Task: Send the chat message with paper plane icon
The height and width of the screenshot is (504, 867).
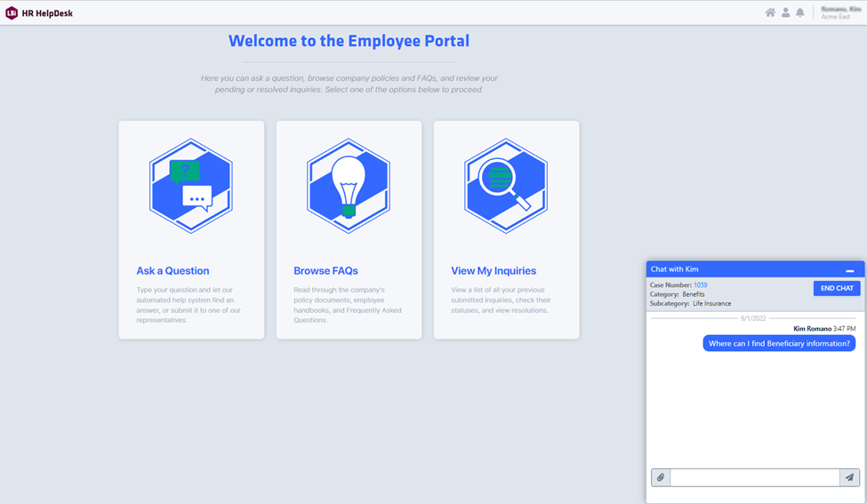Action: 849,477
